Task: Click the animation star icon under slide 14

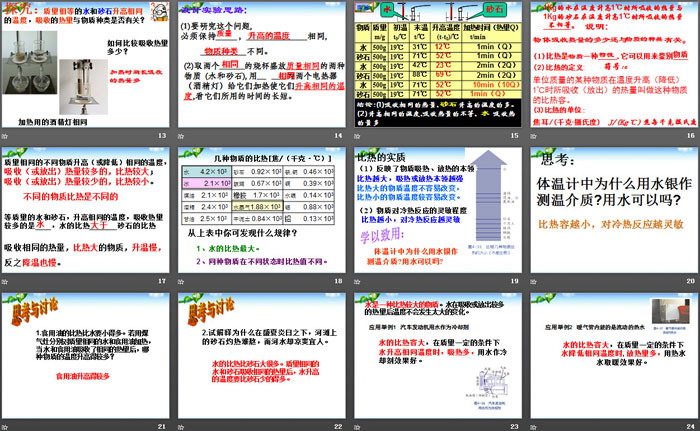Action: [181, 136]
